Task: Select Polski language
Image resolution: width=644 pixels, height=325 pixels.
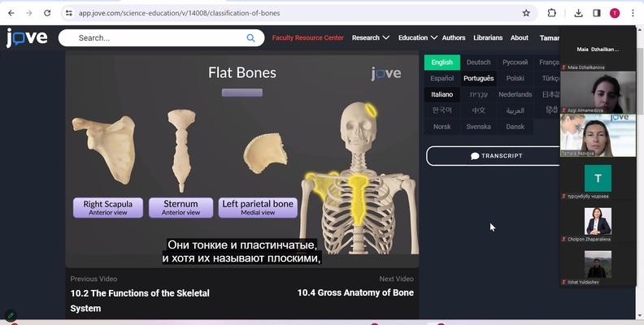Action: click(x=515, y=78)
